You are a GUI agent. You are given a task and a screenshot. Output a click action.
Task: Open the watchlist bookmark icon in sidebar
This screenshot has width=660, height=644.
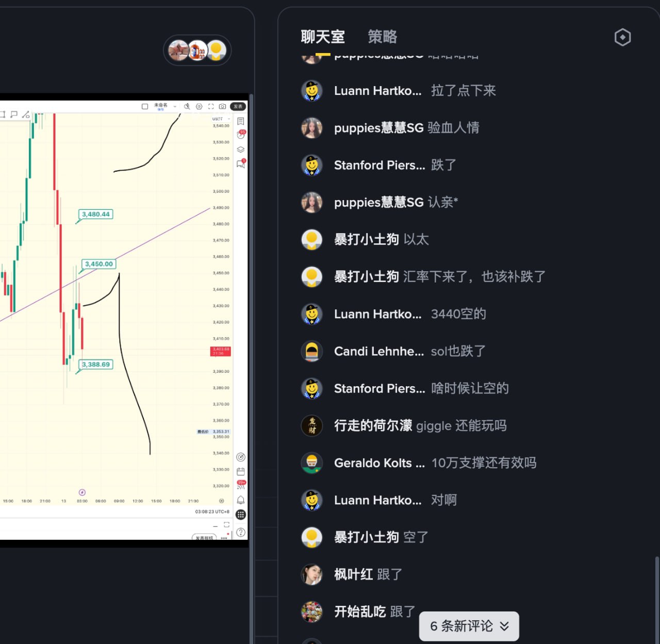tap(241, 121)
